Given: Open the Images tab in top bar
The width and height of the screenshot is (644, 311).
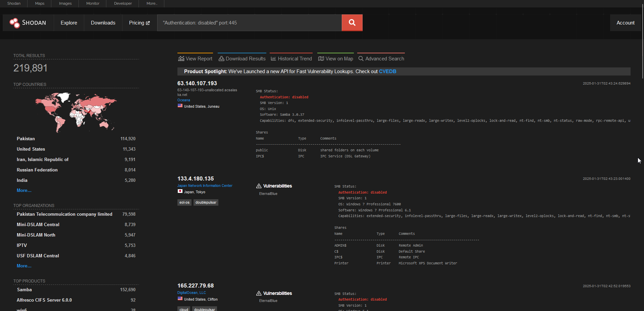Looking at the screenshot, I should coord(65,3).
